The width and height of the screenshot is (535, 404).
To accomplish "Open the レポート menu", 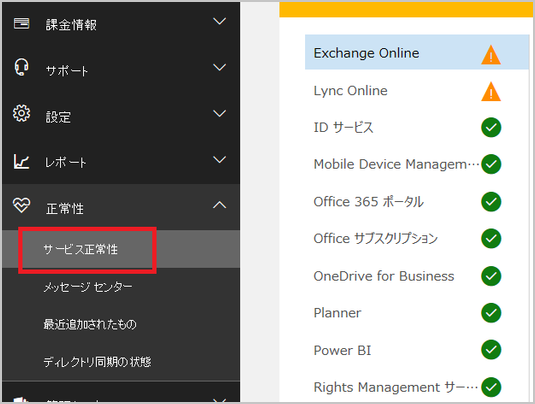I will (x=121, y=161).
